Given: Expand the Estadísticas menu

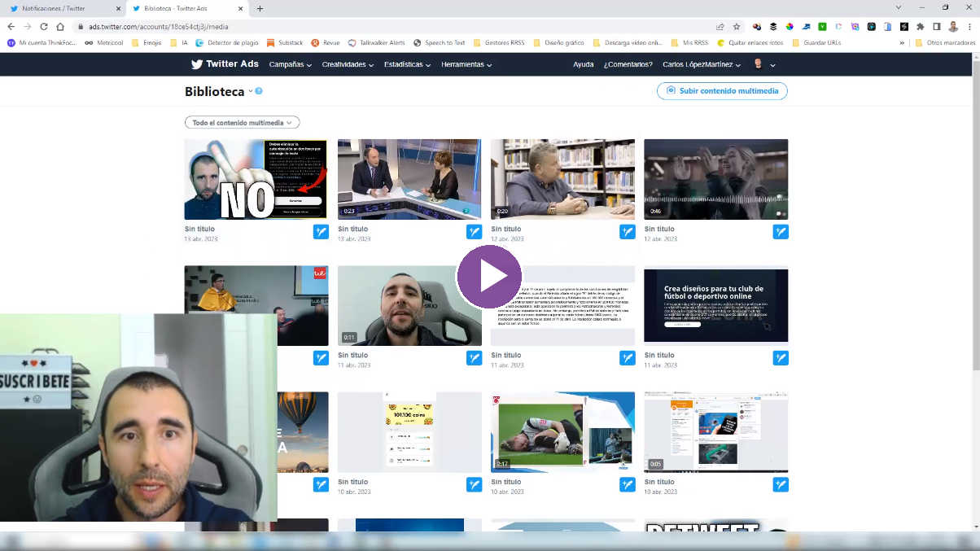Looking at the screenshot, I should [407, 64].
